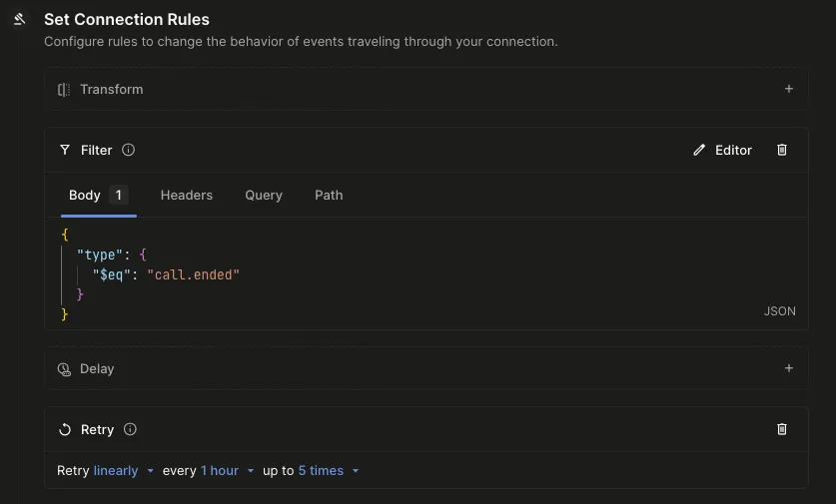Add a Delay rule with plus

click(788, 368)
